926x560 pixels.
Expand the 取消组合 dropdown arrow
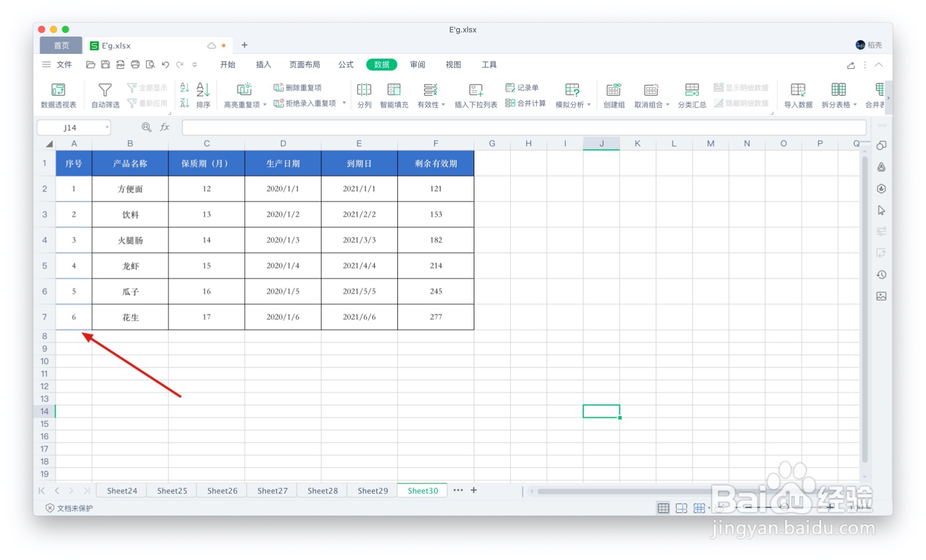coord(668,105)
